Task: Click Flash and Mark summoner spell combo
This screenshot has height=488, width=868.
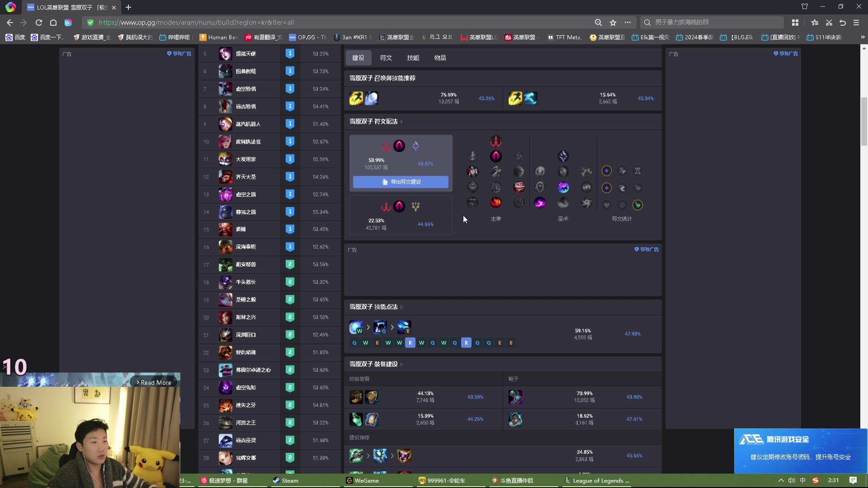Action: point(364,98)
